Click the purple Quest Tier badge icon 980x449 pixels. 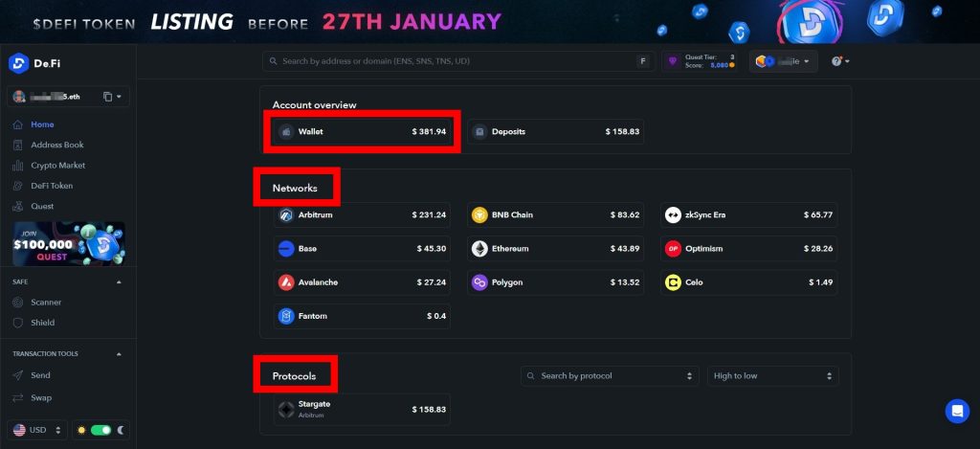674,61
